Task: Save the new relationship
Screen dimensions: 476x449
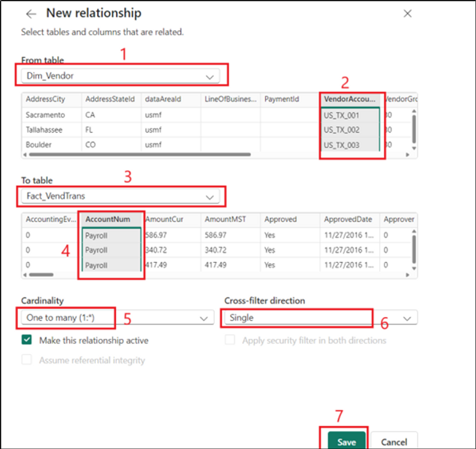Action: [x=346, y=442]
